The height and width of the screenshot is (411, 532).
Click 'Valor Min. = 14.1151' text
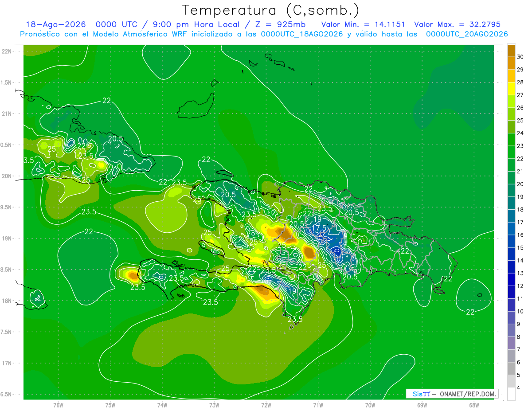coord(364,24)
